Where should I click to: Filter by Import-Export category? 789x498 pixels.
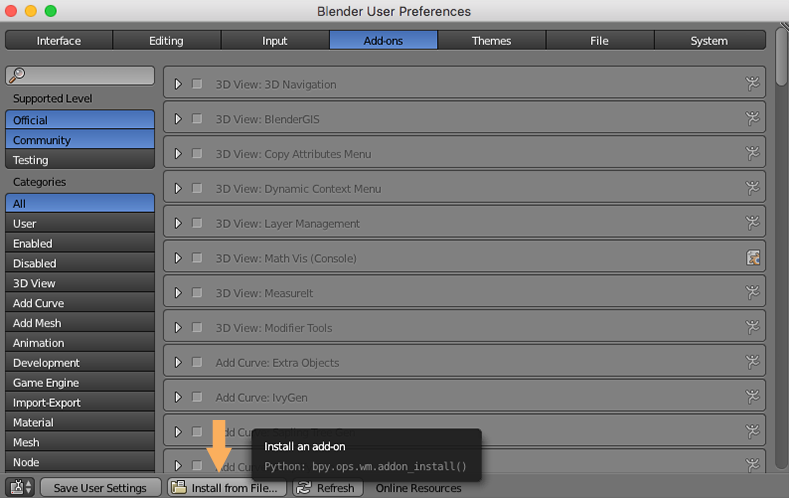click(x=80, y=402)
